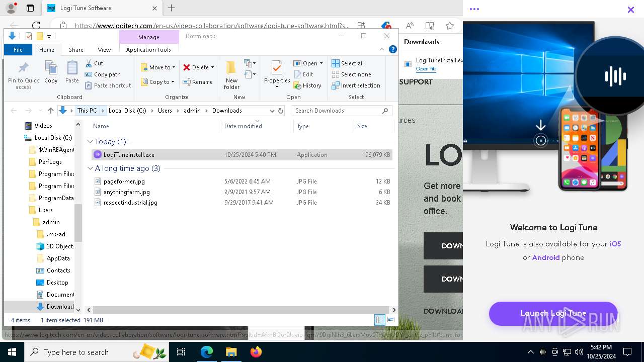Click Select none in ribbon
The height and width of the screenshot is (362, 644).
point(351,74)
